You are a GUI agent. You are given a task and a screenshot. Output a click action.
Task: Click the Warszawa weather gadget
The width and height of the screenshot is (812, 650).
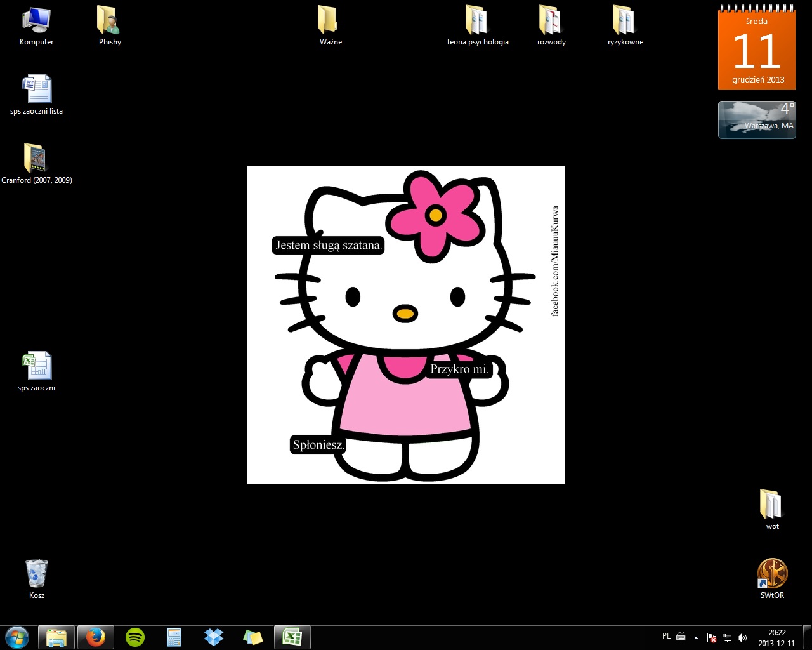[x=757, y=119]
